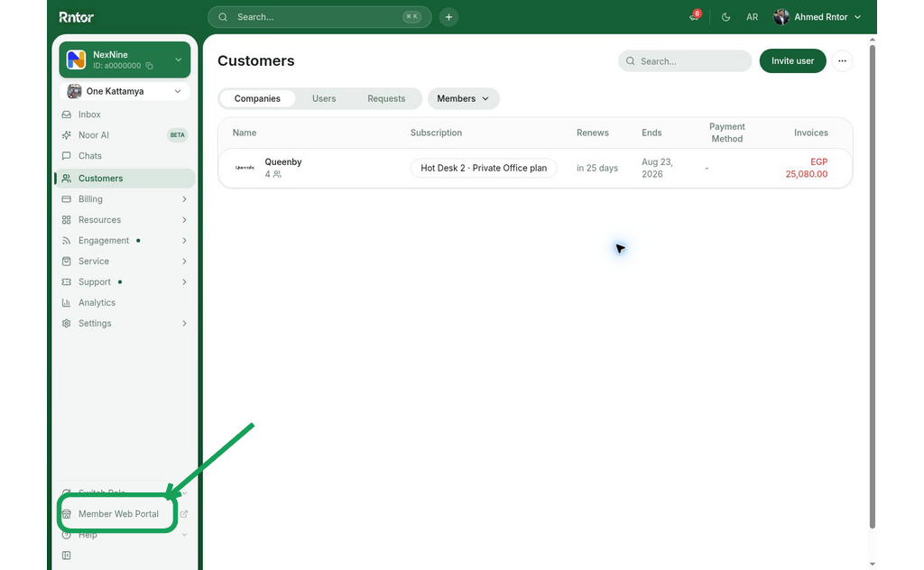Viewport: 924px width, 570px height.
Task: Open Analytics from the sidebar
Action: pos(97,303)
